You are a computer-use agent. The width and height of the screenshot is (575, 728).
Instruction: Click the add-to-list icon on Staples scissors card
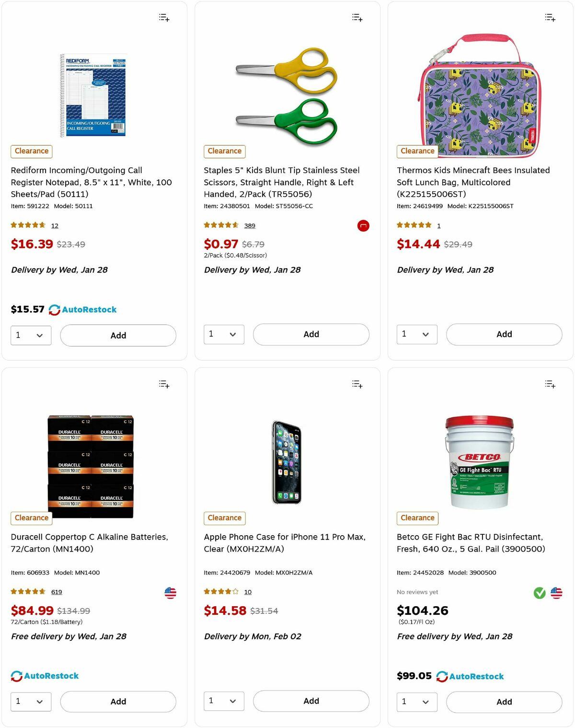(x=357, y=17)
